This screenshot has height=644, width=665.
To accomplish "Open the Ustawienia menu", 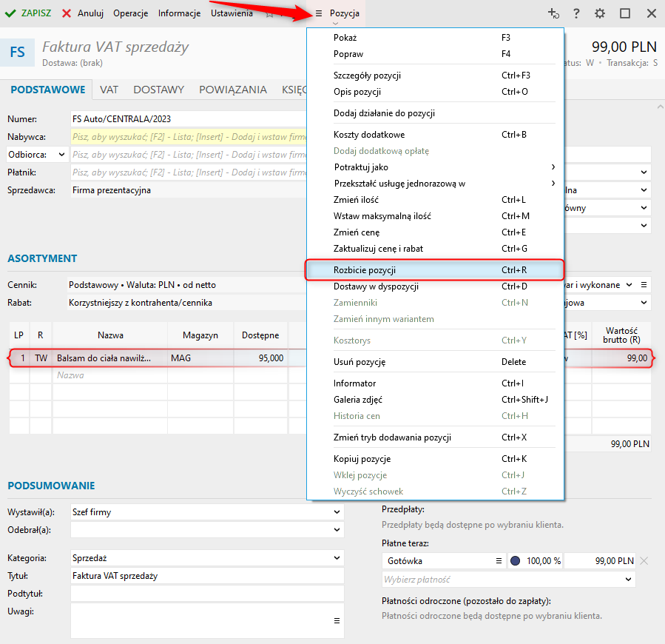I will click(232, 13).
